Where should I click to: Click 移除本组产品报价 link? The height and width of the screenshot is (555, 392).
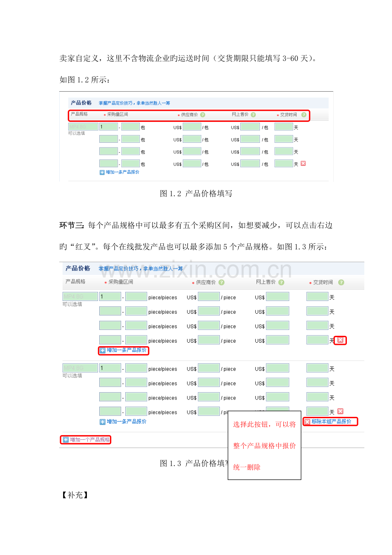coord(331,422)
